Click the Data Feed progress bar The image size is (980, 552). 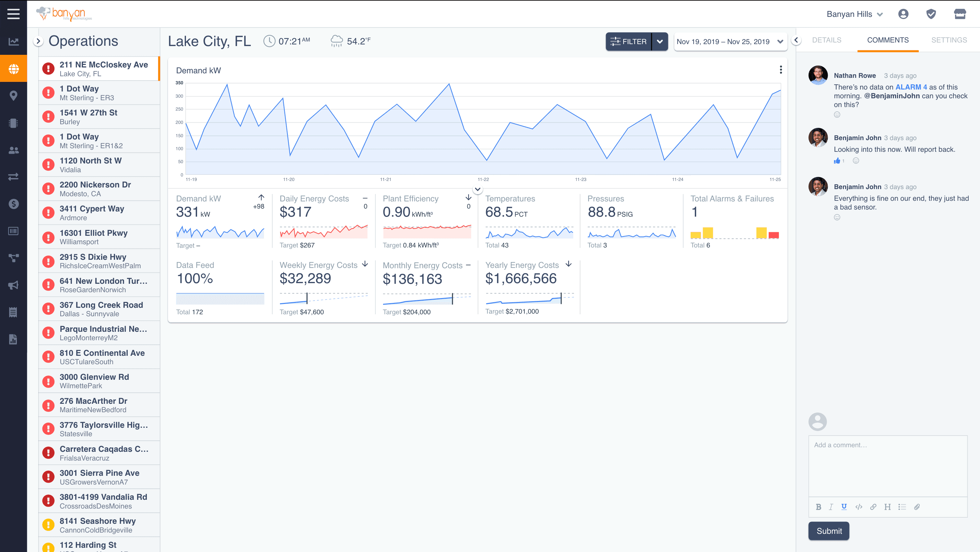point(220,298)
